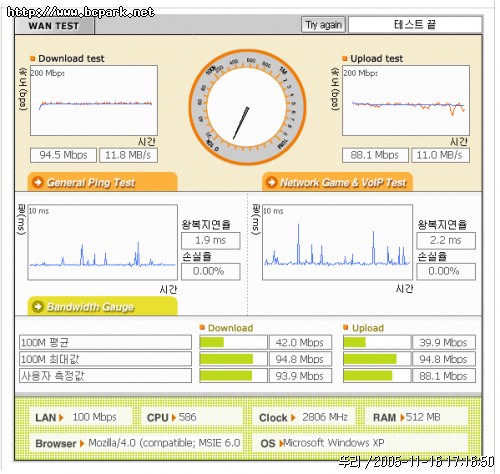Screen dimensions: 500x474
Task: Click the Bandwidth Gauge Download column bullet
Action: 202,327
